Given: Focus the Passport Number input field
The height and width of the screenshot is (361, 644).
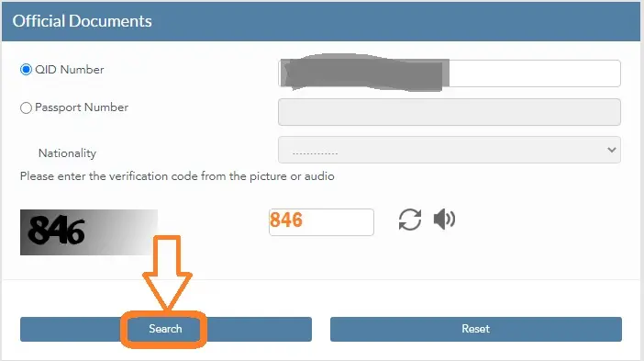Looking at the screenshot, I should pyautogui.click(x=450, y=112).
